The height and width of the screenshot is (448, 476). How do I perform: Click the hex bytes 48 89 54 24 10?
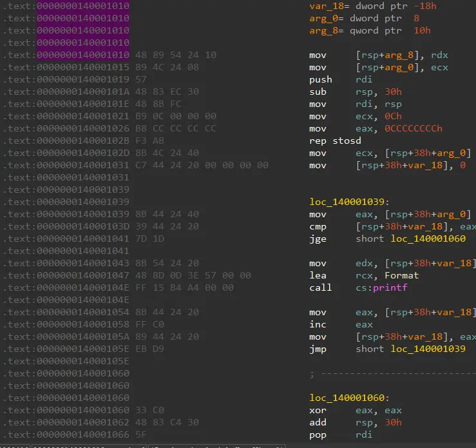point(176,55)
